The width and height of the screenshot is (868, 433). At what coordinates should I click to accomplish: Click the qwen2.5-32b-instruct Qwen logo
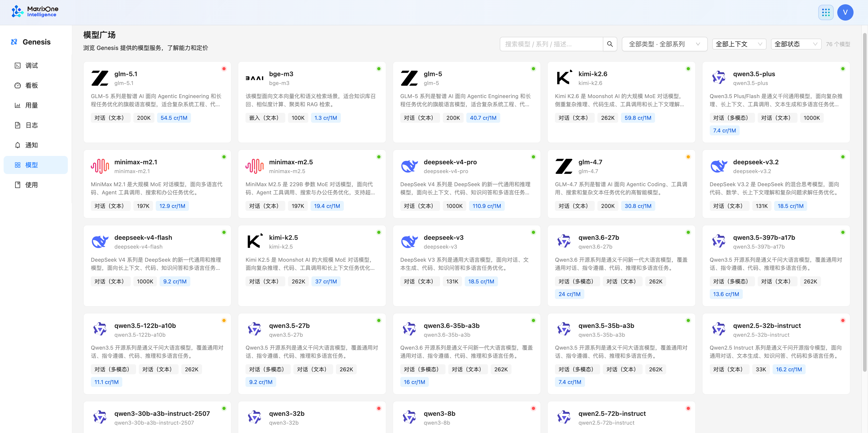point(718,329)
